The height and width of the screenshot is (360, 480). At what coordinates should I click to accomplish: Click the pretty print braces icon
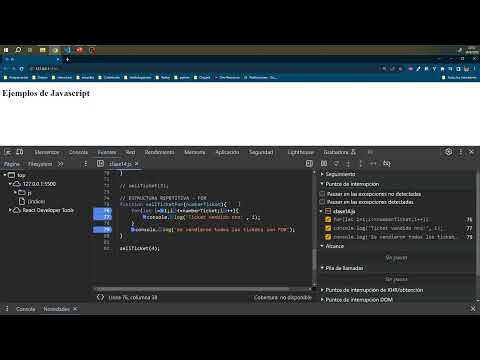[x=100, y=297]
